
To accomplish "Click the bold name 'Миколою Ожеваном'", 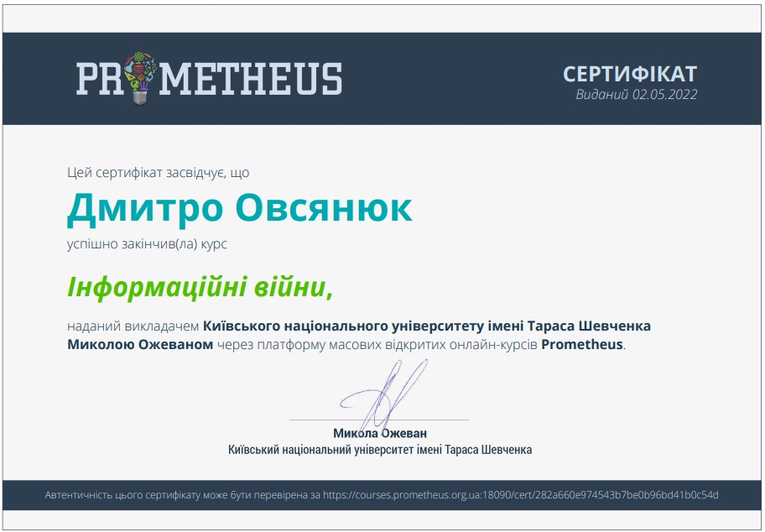I will pos(141,344).
